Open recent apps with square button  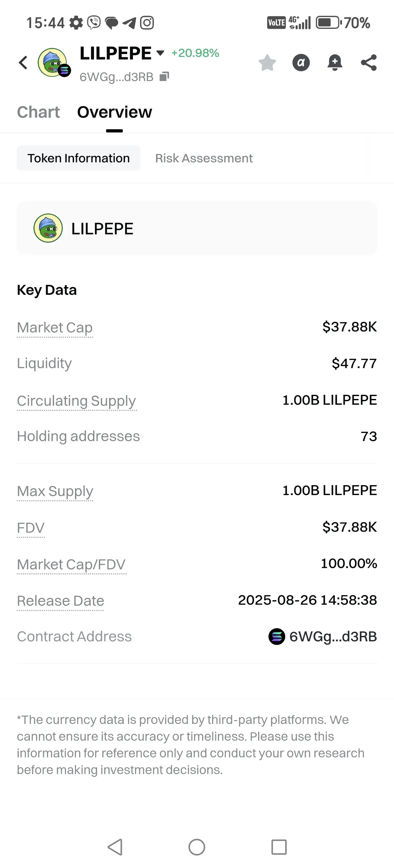pyautogui.click(x=279, y=847)
